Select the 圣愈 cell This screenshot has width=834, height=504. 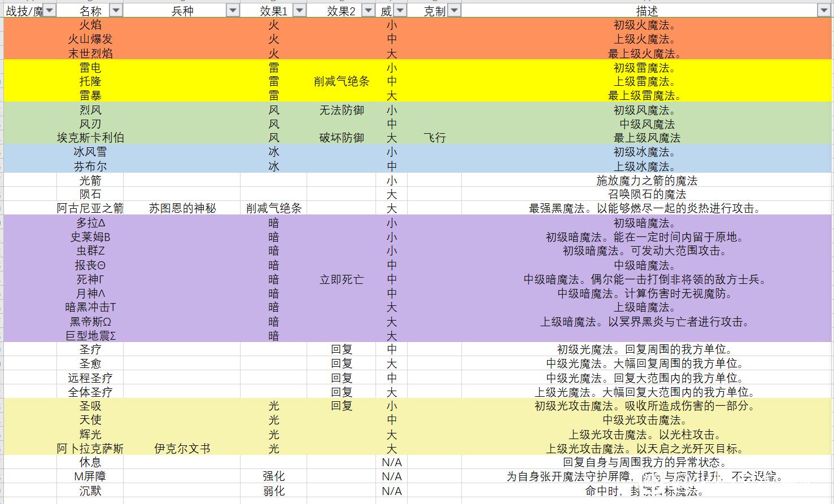(90, 363)
